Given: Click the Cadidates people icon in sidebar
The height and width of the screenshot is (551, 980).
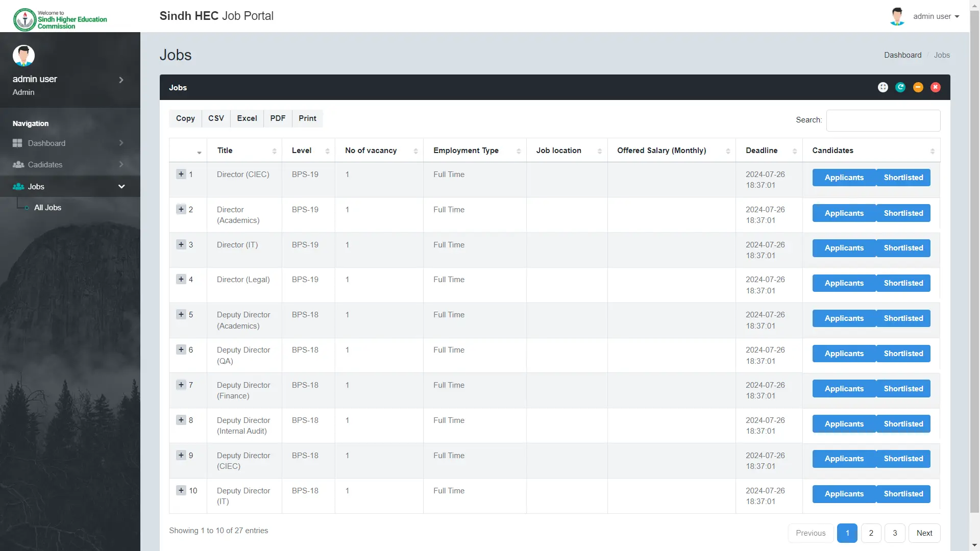Looking at the screenshot, I should pos(18,165).
